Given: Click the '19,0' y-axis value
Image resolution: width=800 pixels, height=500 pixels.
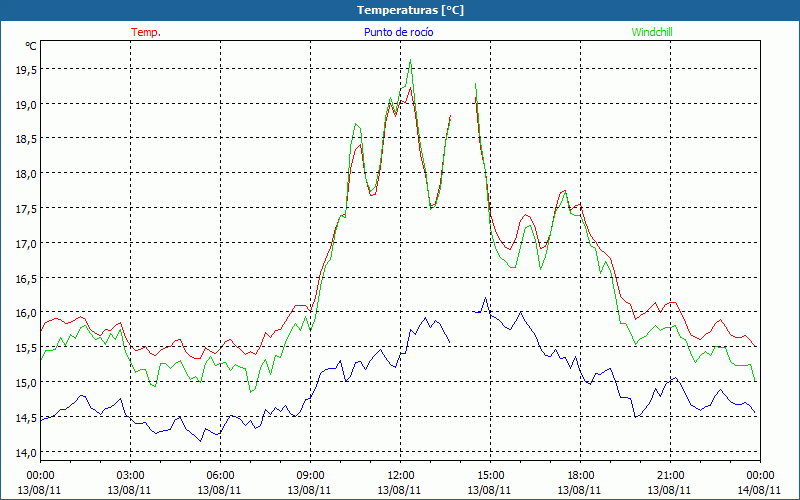Looking at the screenshot, I should coord(26,105).
